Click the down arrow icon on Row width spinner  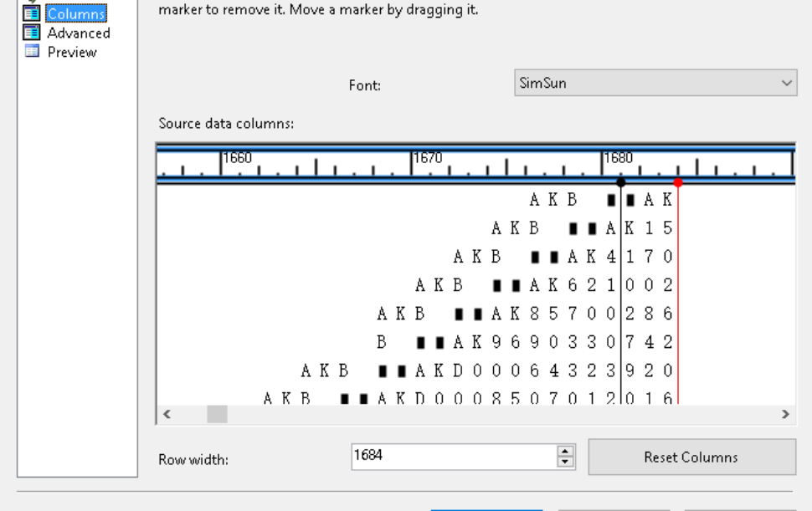click(566, 461)
